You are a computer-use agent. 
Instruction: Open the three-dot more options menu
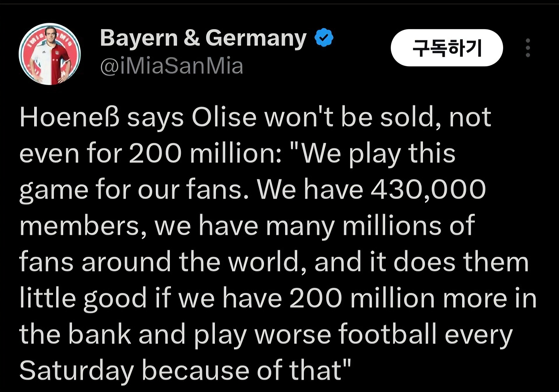528,48
